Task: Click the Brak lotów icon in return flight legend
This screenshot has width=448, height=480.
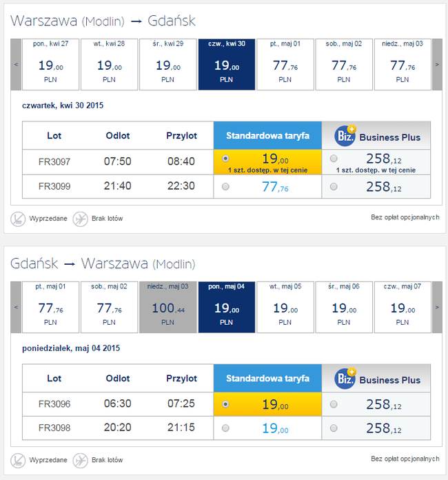Action: (80, 461)
